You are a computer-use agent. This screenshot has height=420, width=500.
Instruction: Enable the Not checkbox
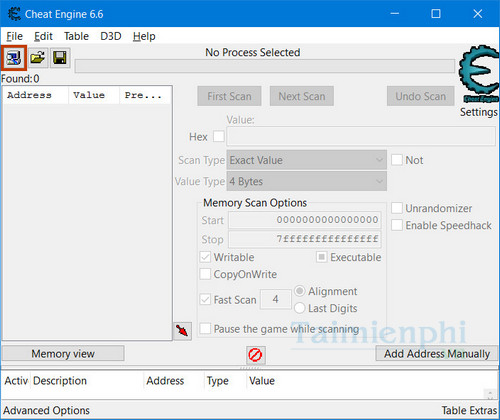397,160
